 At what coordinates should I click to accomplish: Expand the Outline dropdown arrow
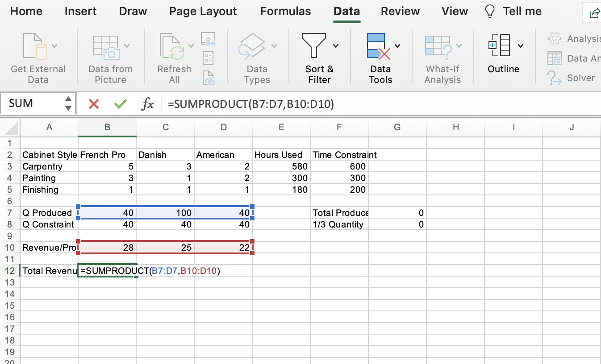tap(521, 45)
